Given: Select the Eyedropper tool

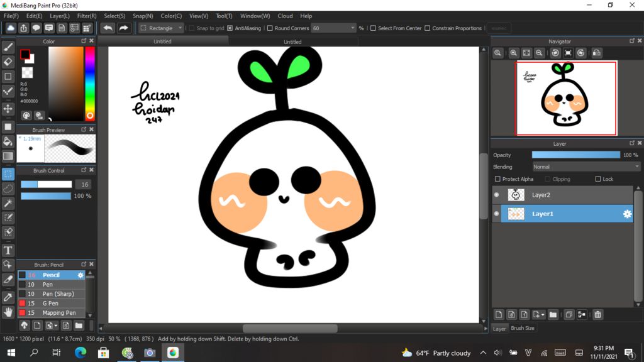Looking at the screenshot, I should [x=8, y=297].
